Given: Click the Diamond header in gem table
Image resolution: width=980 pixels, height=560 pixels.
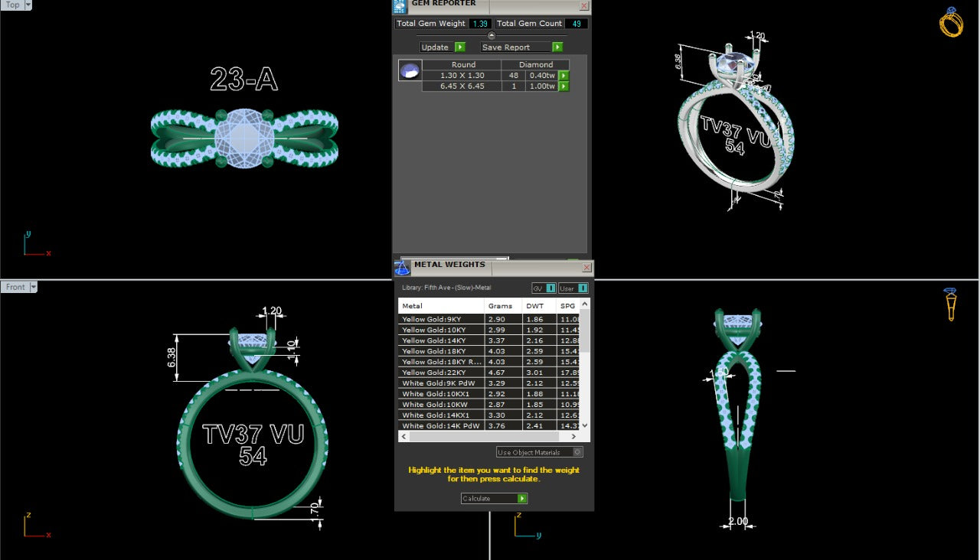Looking at the screenshot, I should coord(536,65).
